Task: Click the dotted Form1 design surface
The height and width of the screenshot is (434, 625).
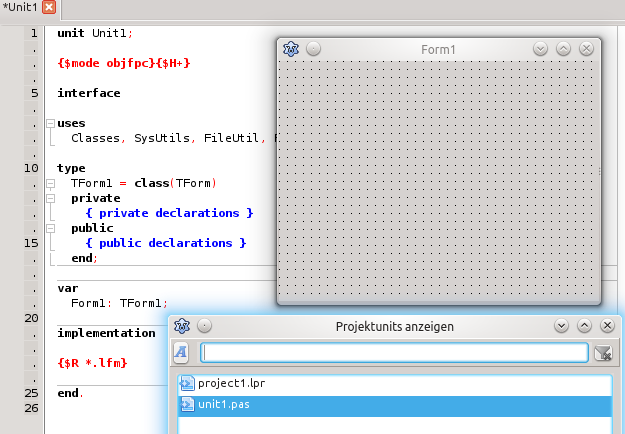Action: tap(438, 180)
